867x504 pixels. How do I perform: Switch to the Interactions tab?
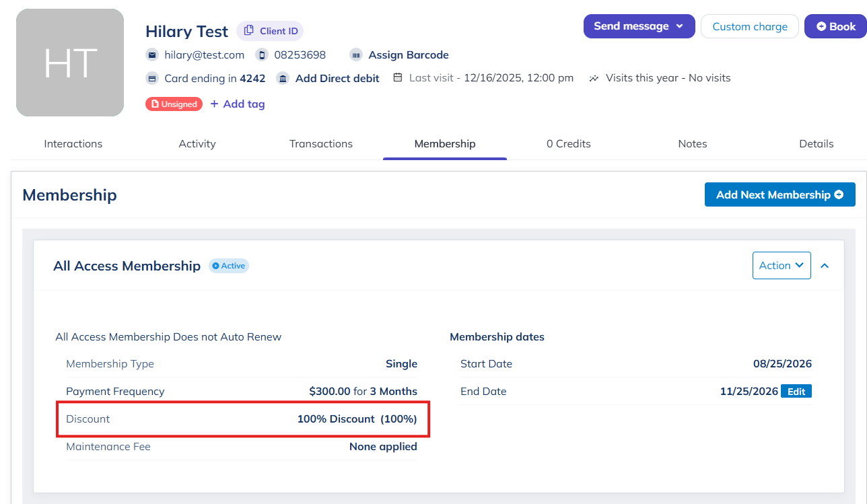73,143
